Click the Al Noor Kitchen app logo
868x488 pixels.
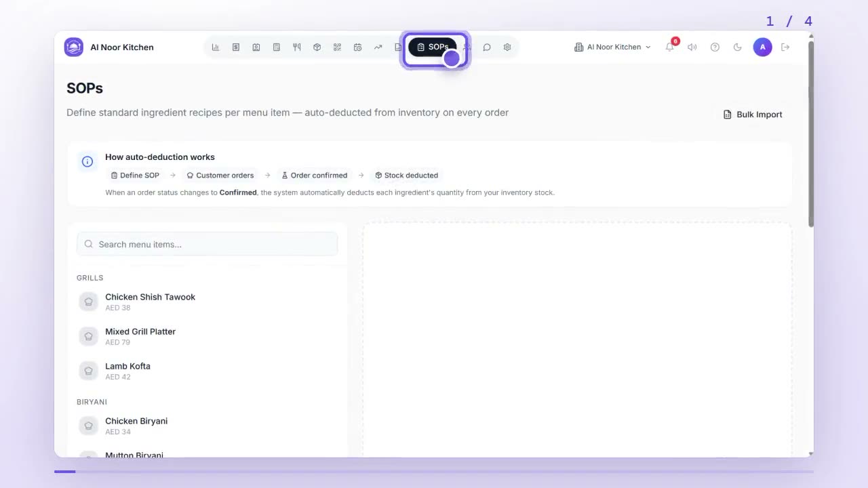point(74,47)
